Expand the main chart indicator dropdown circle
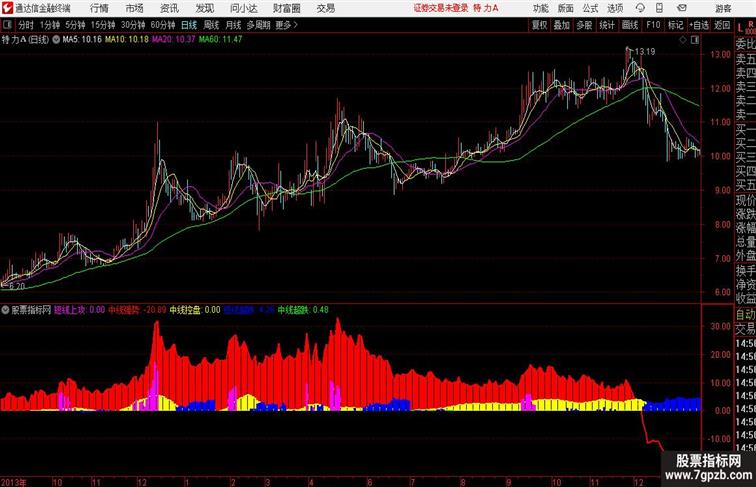756x487 pixels. [x=56, y=40]
